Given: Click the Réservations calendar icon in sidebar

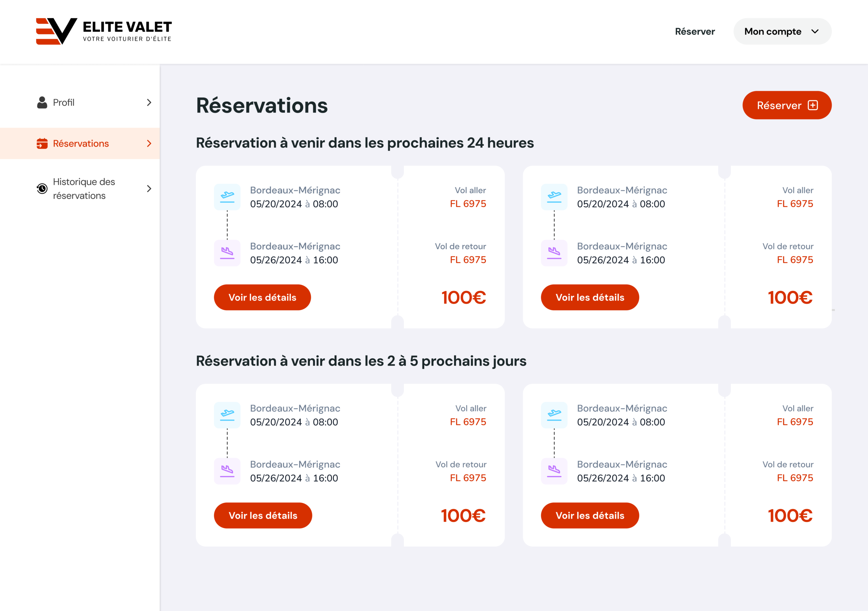Looking at the screenshot, I should pyautogui.click(x=42, y=144).
